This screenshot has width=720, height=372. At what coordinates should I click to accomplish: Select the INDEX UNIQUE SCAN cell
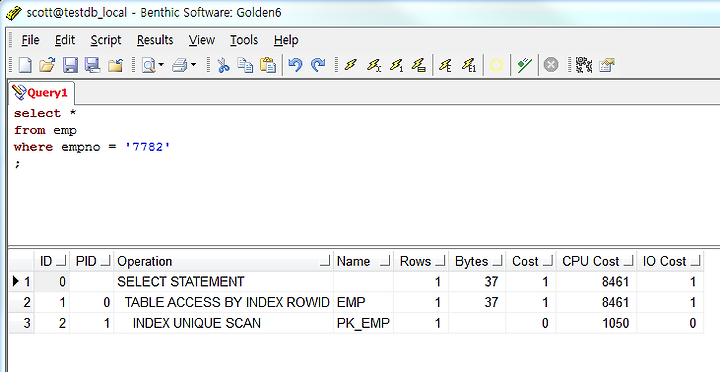pos(223,323)
